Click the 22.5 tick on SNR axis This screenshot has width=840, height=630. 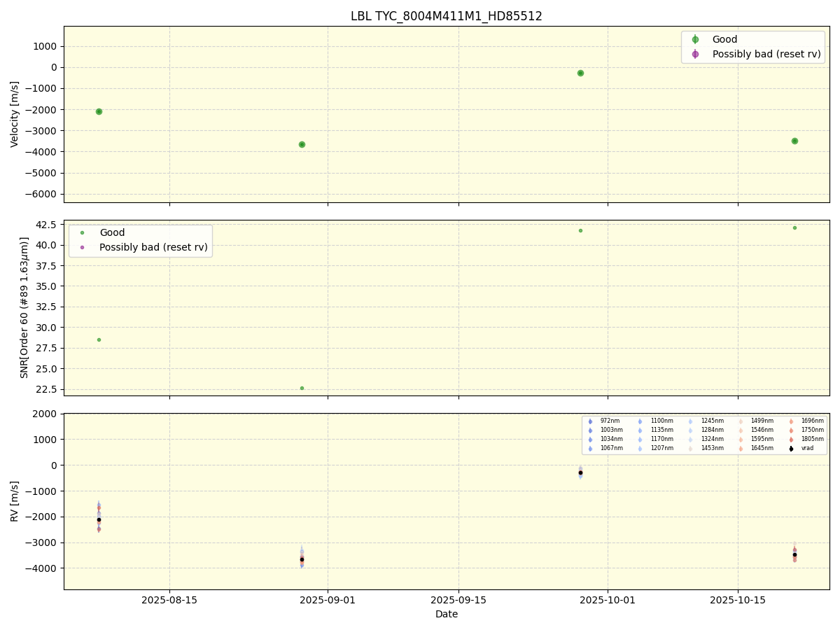click(x=46, y=389)
